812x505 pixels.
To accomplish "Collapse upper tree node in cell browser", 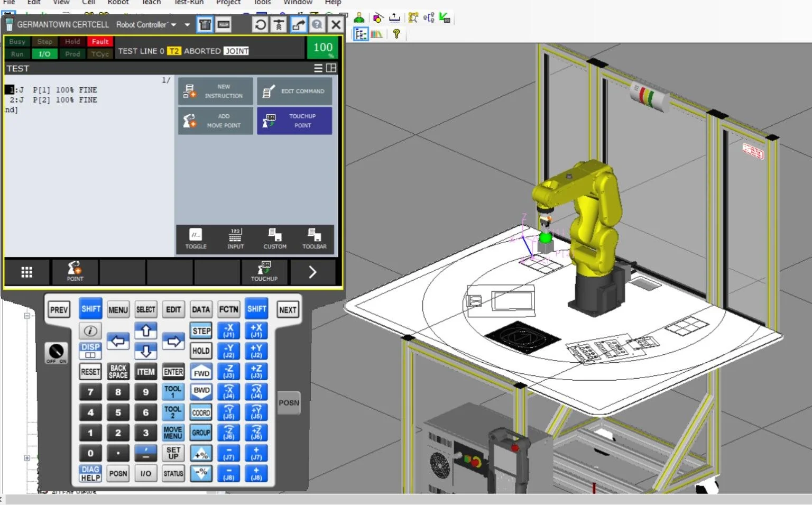I will tap(27, 316).
